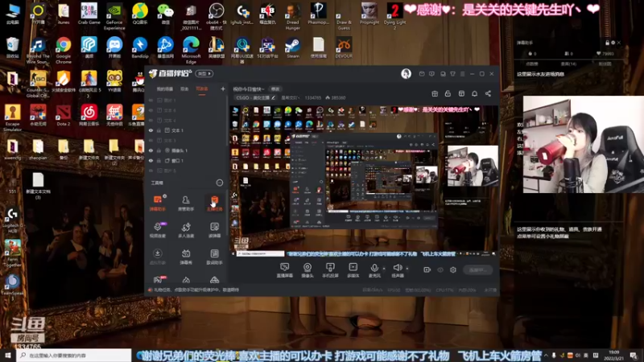Launch Steam from the desktop

[x=293, y=47]
